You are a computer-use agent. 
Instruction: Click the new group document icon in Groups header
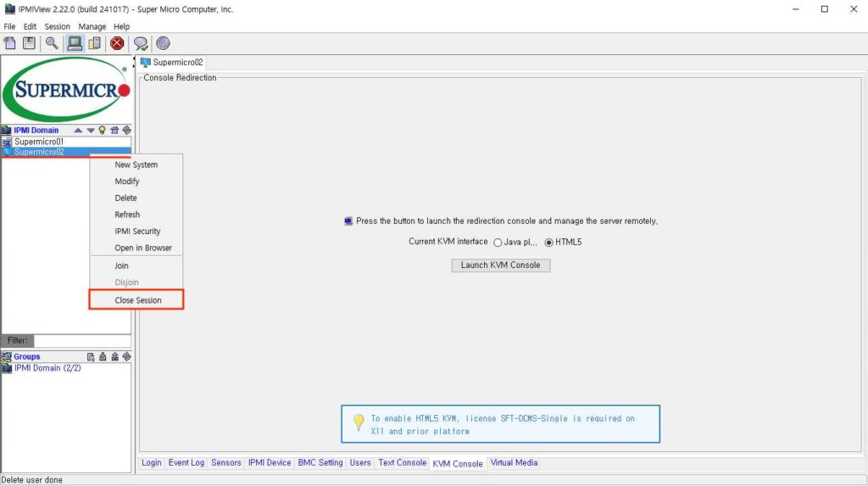point(90,357)
